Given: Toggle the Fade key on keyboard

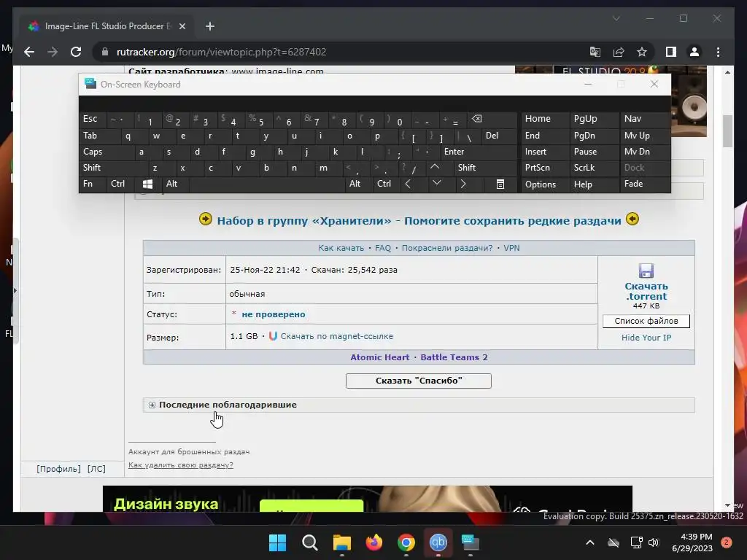Looking at the screenshot, I should pyautogui.click(x=645, y=184).
